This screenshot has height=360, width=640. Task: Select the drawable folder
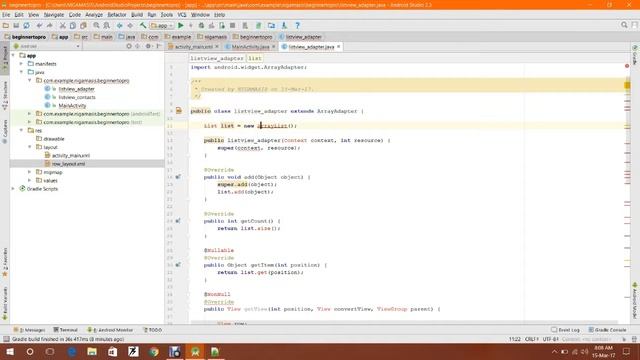(53, 139)
